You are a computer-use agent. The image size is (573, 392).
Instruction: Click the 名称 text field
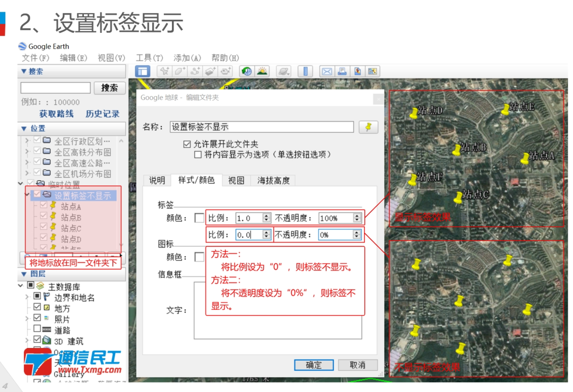262,127
